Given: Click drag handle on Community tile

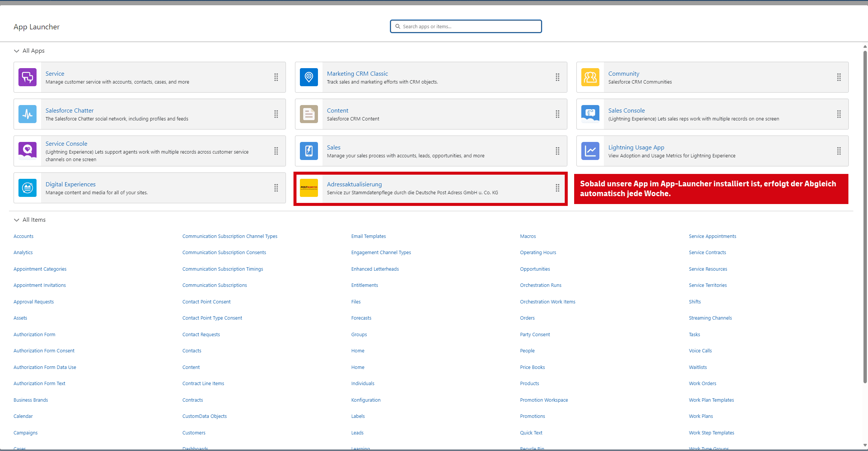Looking at the screenshot, I should [839, 77].
